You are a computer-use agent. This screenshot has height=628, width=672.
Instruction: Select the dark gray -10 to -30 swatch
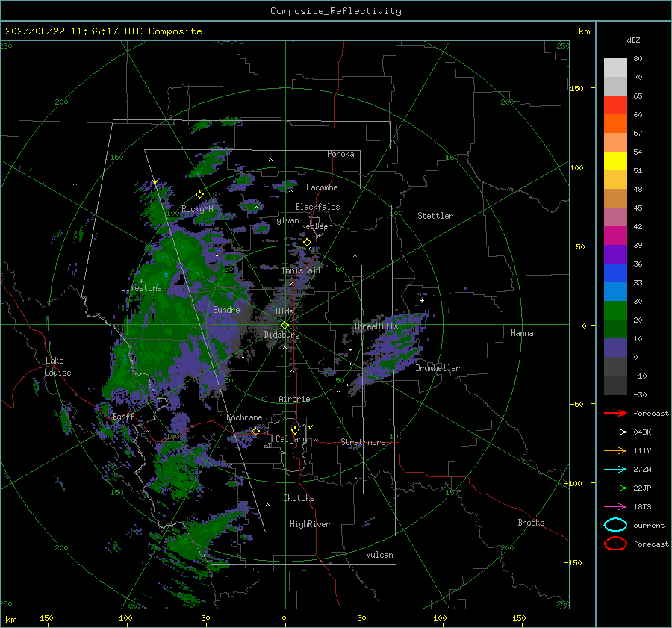[x=615, y=385]
